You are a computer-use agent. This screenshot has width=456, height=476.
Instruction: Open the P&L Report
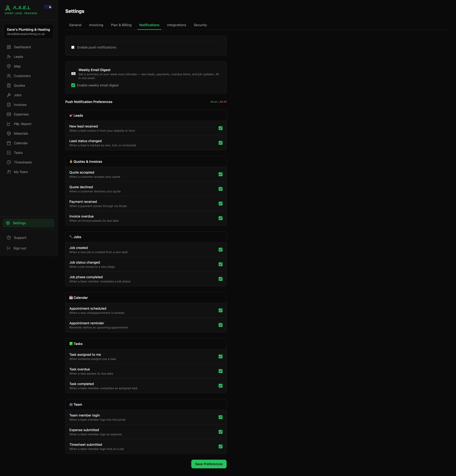pyautogui.click(x=22, y=124)
